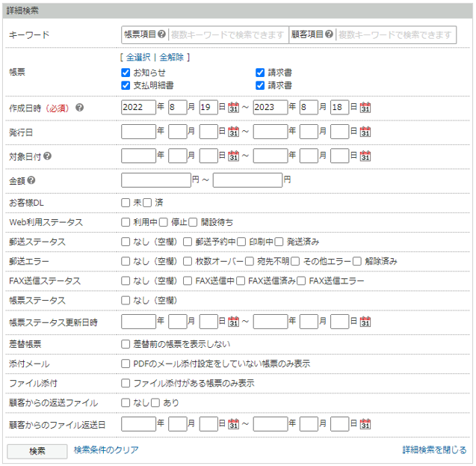This screenshot has height=466, width=476.
Task: Check Web利用ステータス 停止
Action: pos(164,222)
